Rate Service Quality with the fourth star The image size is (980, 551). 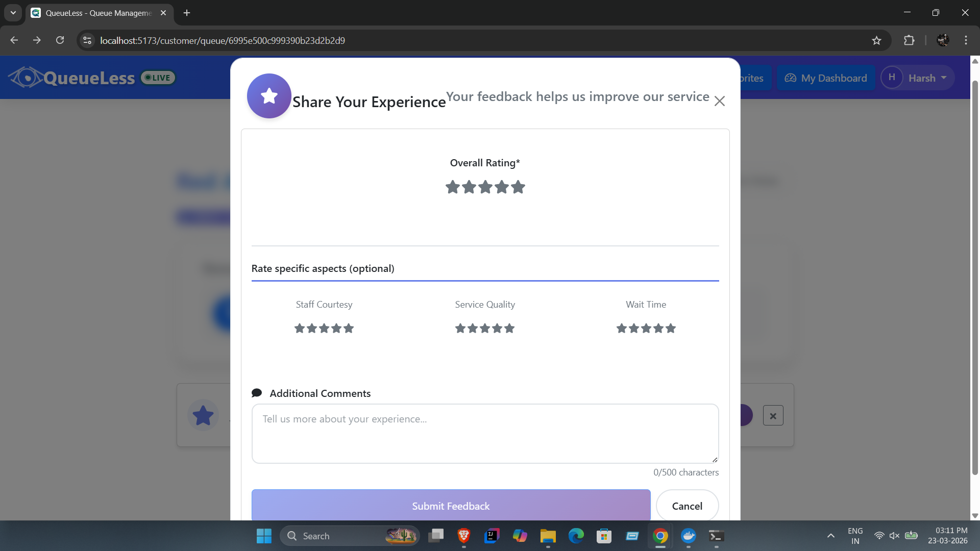click(497, 329)
